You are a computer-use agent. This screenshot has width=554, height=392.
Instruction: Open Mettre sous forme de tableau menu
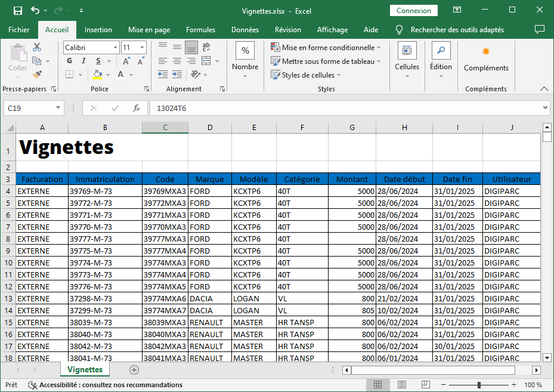pos(326,61)
